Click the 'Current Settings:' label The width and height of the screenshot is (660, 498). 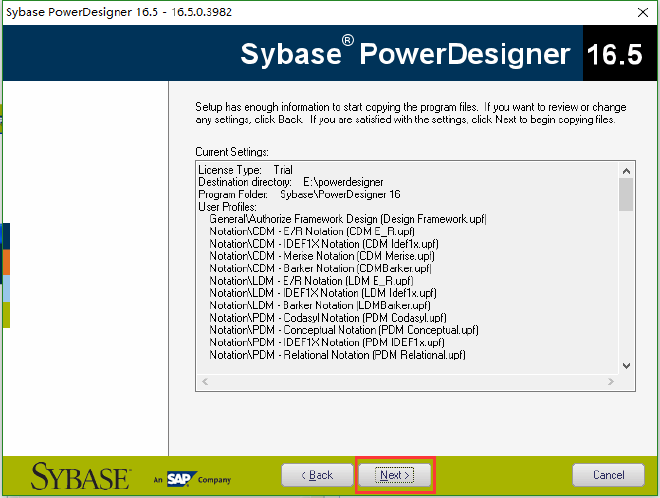tap(232, 152)
